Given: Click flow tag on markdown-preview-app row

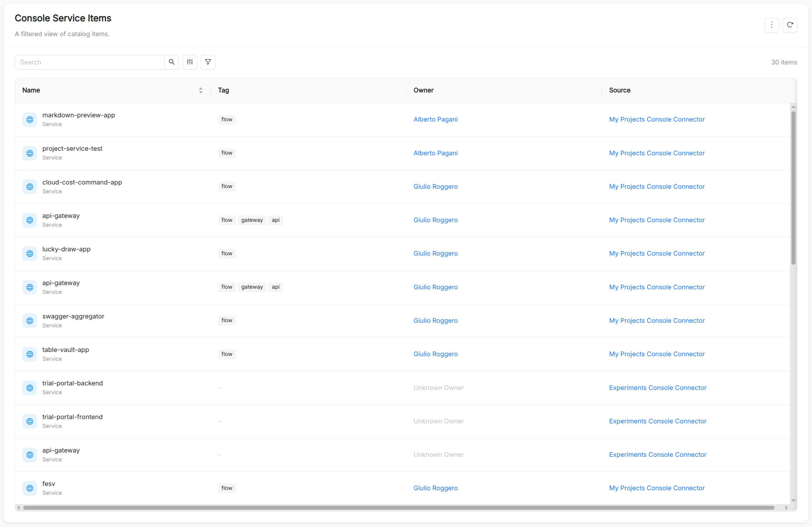Looking at the screenshot, I should (227, 119).
